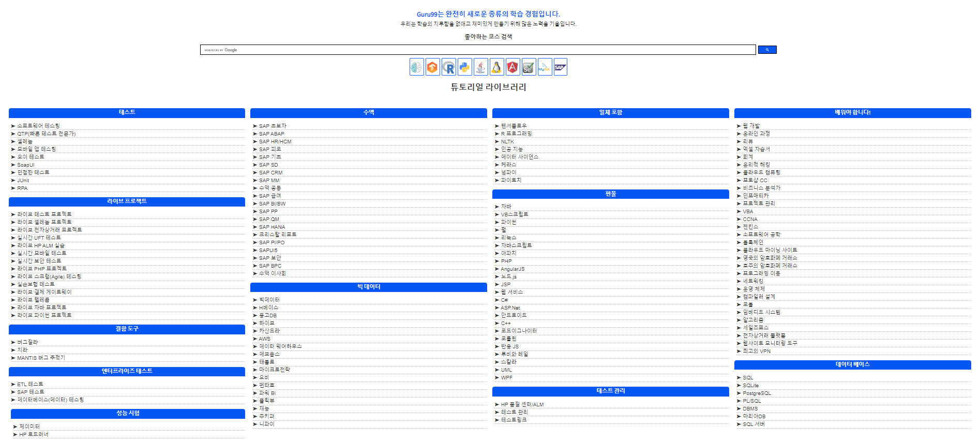Open the Java course icon

coord(480,67)
